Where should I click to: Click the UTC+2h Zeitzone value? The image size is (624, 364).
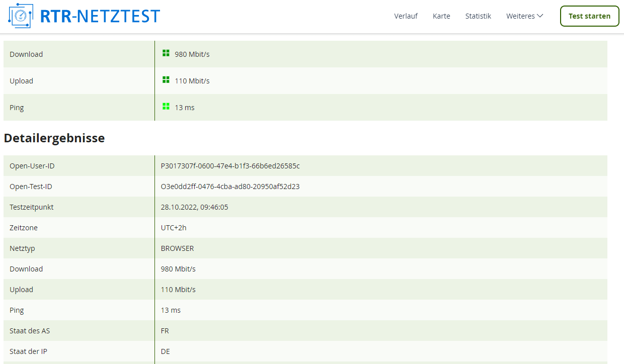point(174,228)
